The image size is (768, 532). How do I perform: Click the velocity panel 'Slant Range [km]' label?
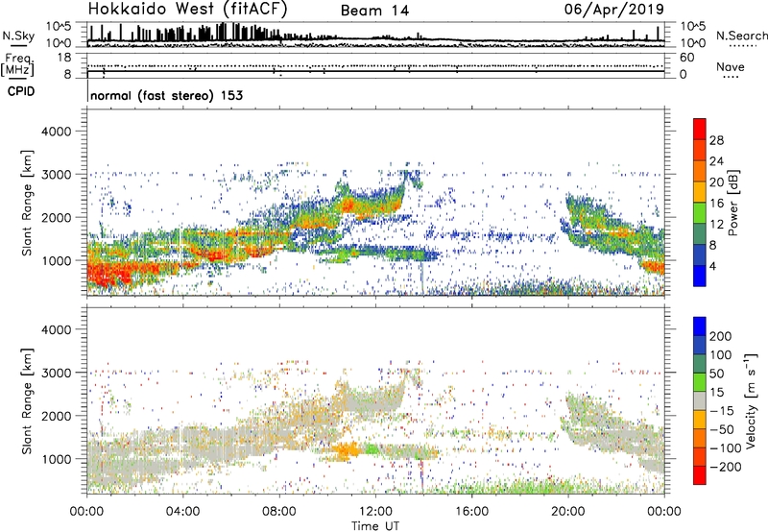coord(27,401)
